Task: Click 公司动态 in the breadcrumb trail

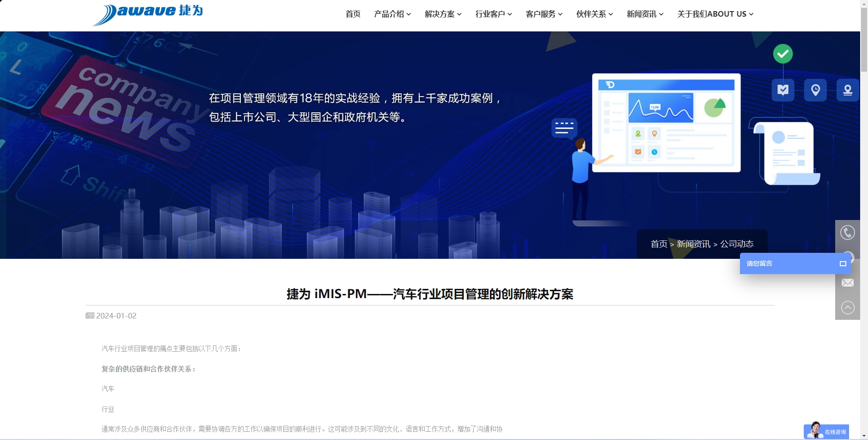Action: pyautogui.click(x=737, y=244)
